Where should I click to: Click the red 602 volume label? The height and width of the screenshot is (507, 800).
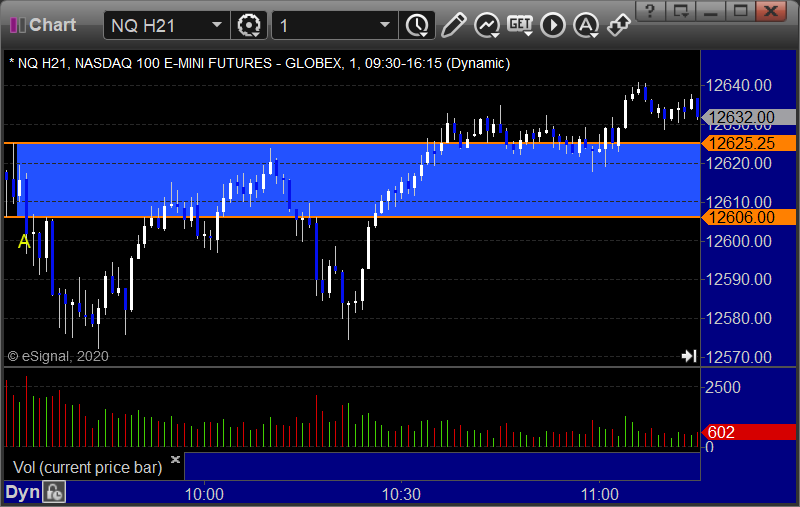pos(748,432)
